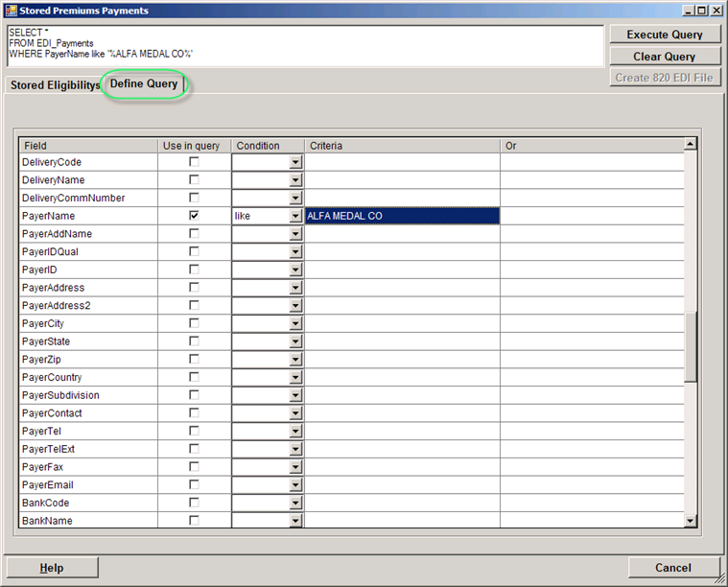Select the Define Query tab
This screenshot has height=587, width=728.
[144, 84]
